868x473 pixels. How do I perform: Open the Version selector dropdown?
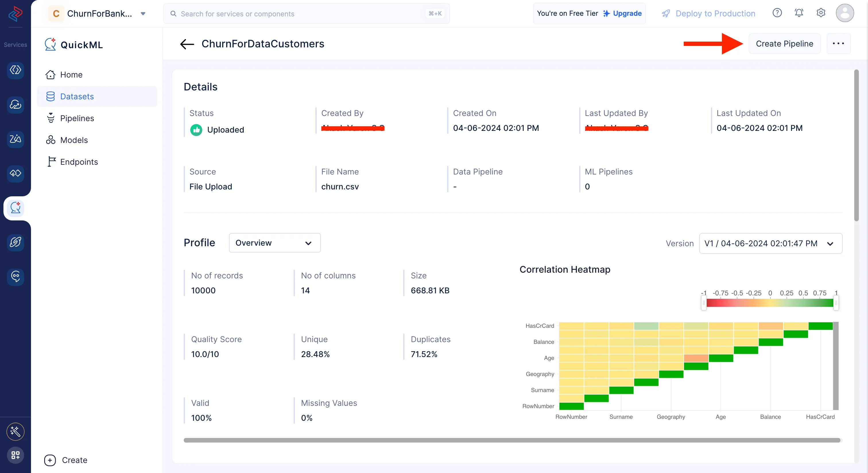coord(770,243)
